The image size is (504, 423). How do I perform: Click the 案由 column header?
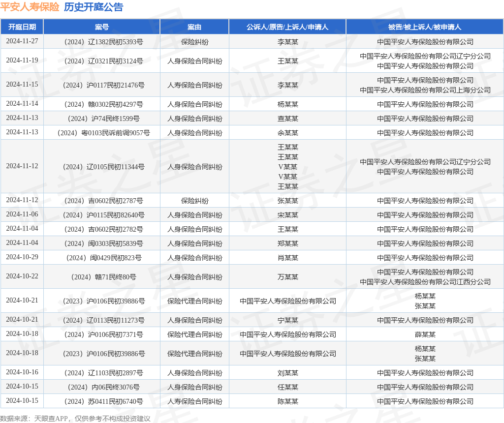[194, 27]
